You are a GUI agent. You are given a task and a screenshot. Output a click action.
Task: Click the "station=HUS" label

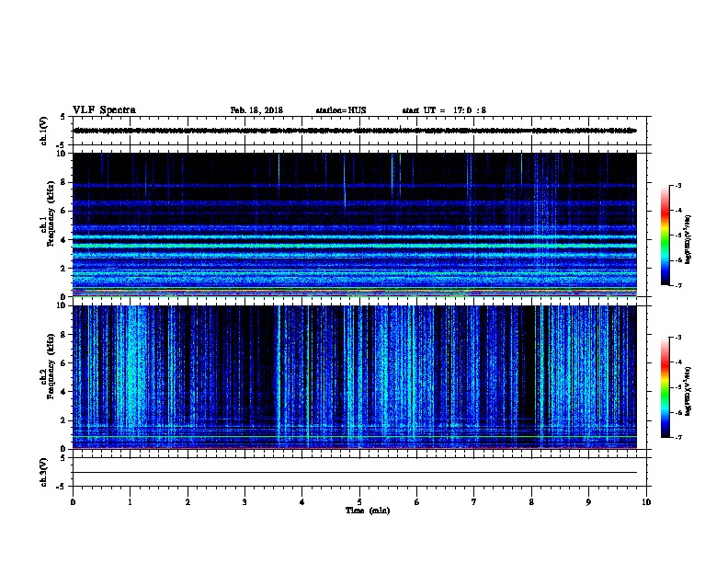coord(341,110)
